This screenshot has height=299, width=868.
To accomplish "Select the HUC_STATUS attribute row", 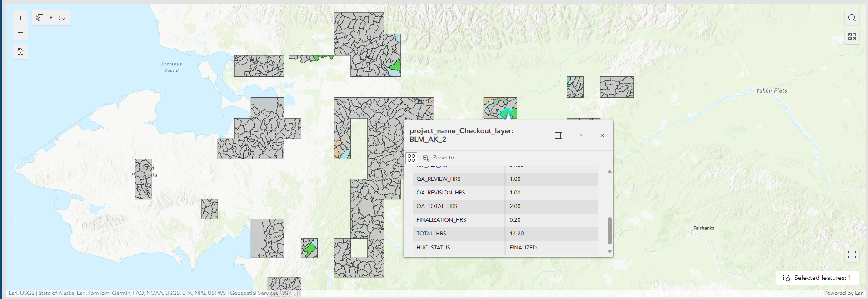I will tap(505, 248).
